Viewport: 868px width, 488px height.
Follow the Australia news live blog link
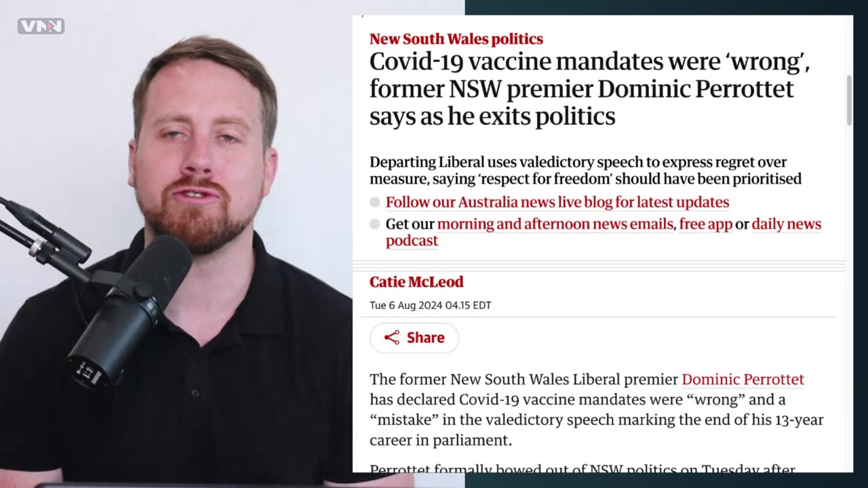(x=557, y=202)
